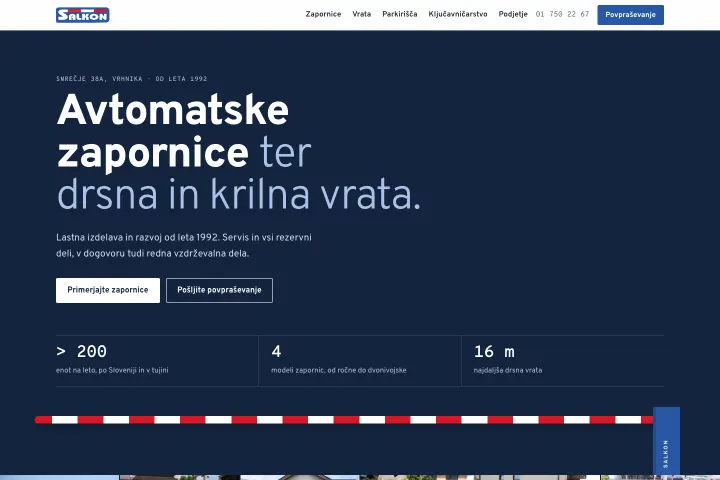This screenshot has height=480, width=720.
Task: Click text enot na leto, po Sloveniji
Action: tap(112, 370)
